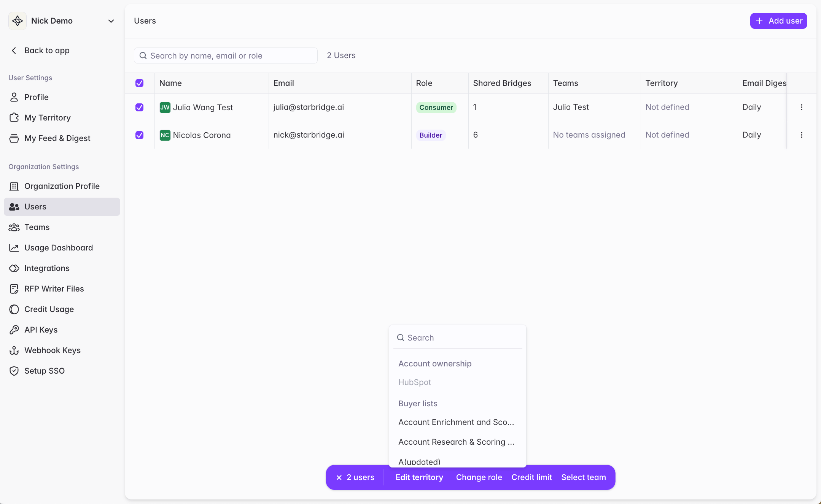Click the Nick Demo organization logo icon
821x504 pixels.
point(18,21)
